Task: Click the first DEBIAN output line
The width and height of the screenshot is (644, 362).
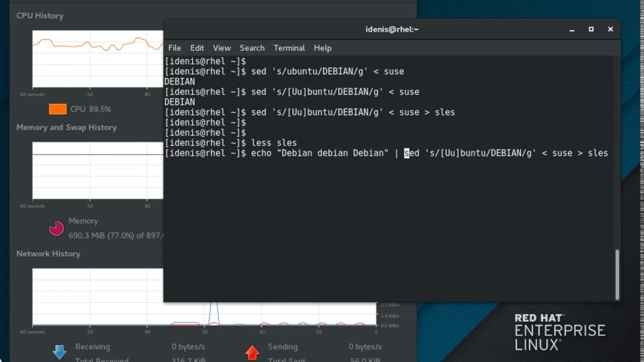Action: click(180, 81)
